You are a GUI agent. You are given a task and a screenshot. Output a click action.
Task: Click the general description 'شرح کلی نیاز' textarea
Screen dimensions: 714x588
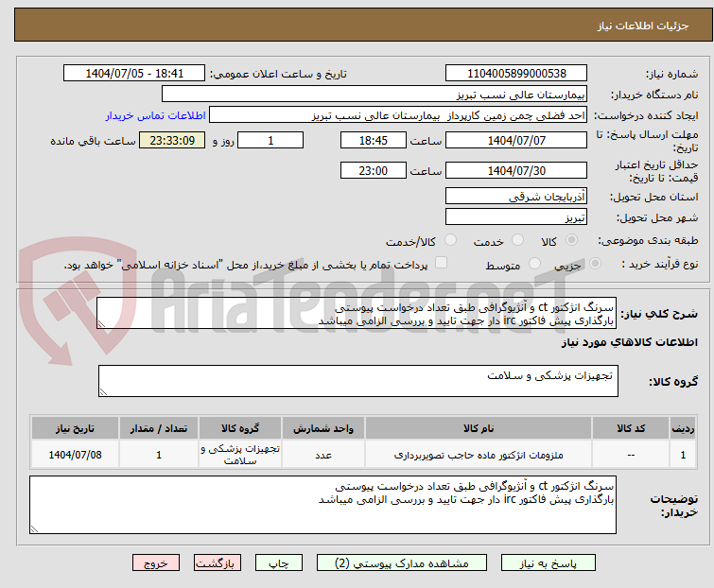click(x=357, y=313)
